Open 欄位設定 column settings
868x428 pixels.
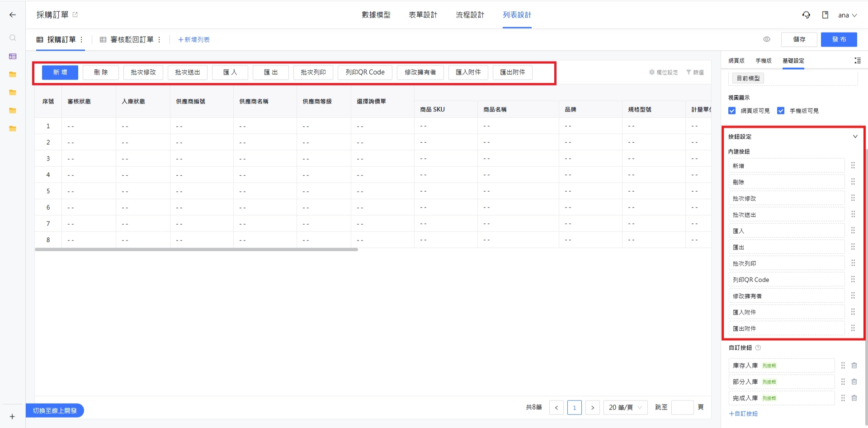click(x=664, y=72)
